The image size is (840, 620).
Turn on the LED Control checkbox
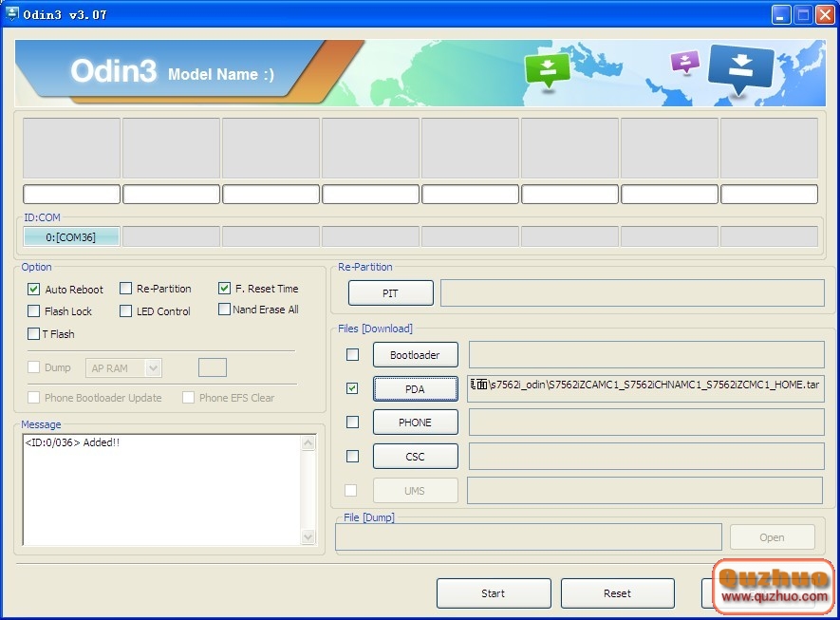coord(126,310)
